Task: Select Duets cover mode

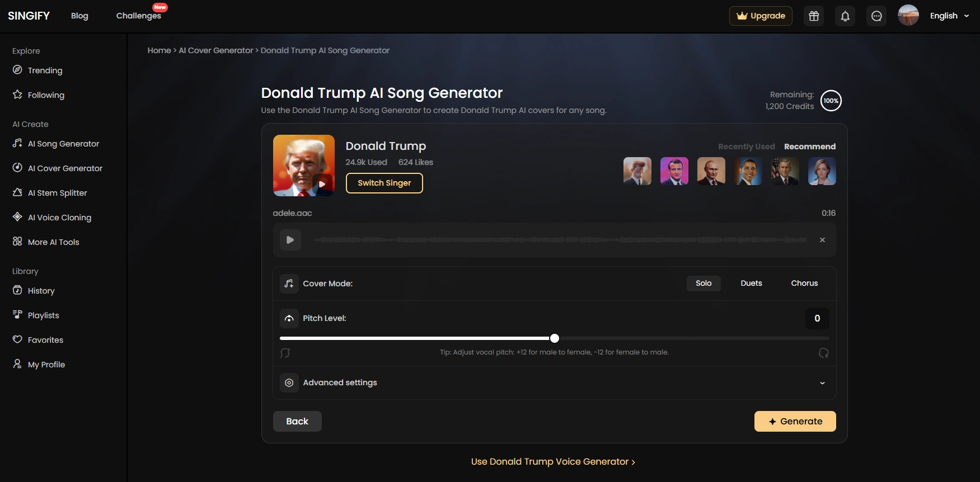Action: click(x=751, y=283)
